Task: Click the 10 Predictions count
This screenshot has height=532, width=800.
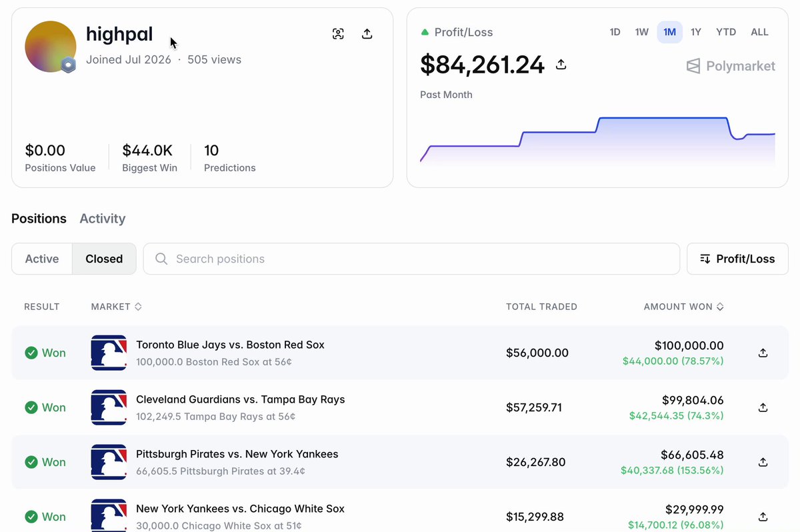Action: tap(211, 151)
